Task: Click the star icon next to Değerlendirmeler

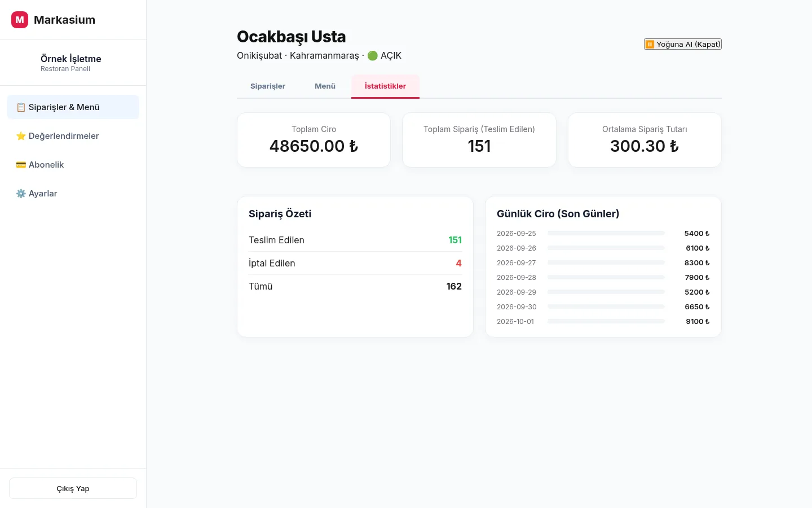Action: point(21,136)
